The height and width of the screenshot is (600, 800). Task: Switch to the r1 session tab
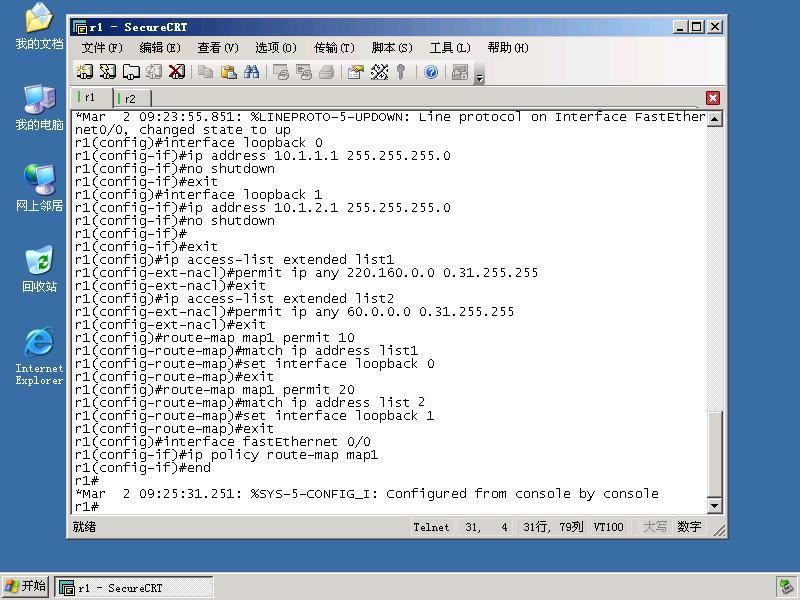click(92, 97)
